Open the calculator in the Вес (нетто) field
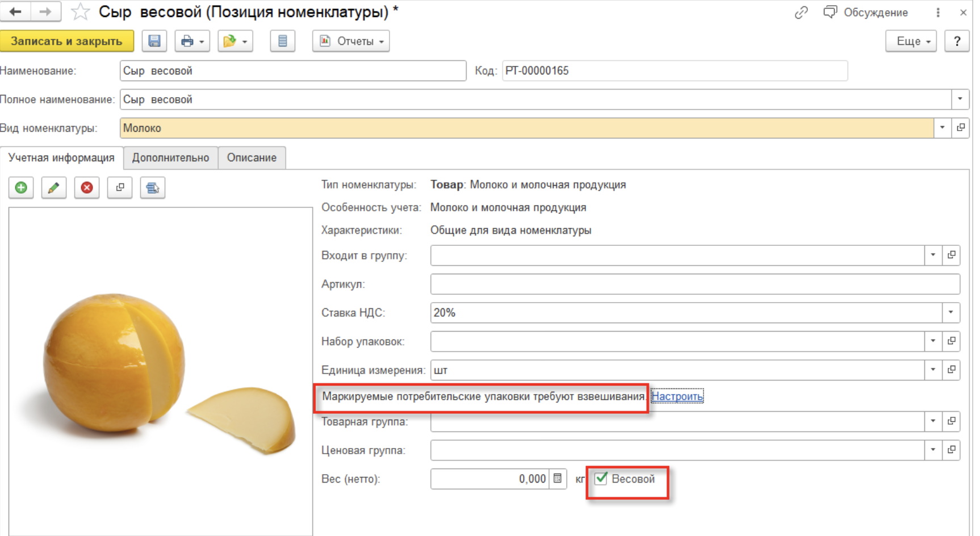980x536 pixels. pos(558,479)
